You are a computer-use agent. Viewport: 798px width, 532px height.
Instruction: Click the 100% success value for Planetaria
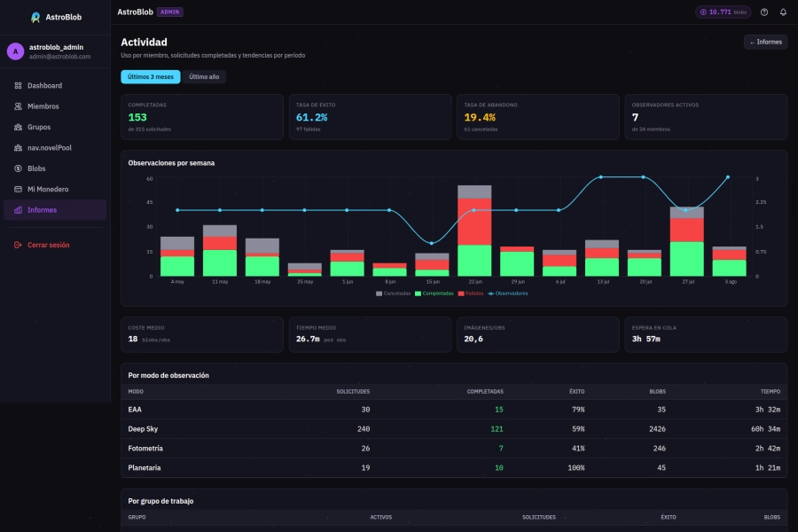click(x=576, y=468)
